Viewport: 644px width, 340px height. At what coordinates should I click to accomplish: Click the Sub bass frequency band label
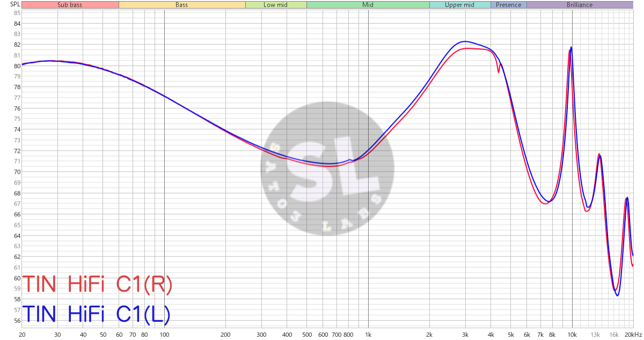pos(70,5)
